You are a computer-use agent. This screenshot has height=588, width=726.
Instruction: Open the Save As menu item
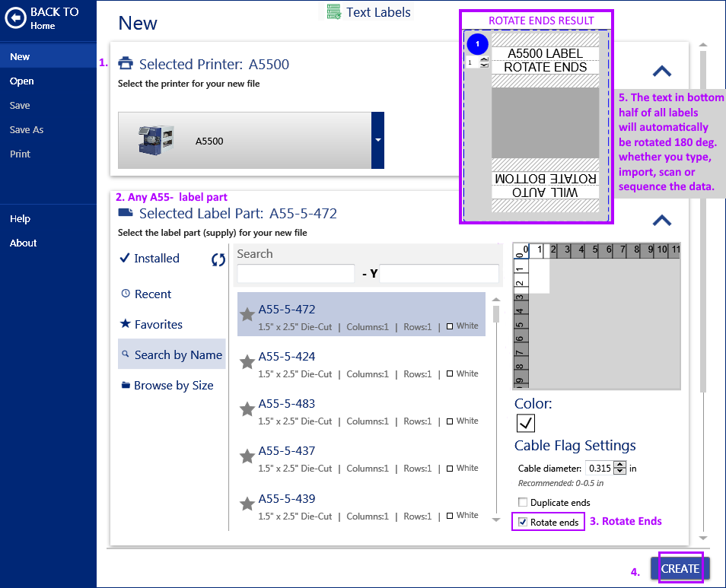(27, 130)
